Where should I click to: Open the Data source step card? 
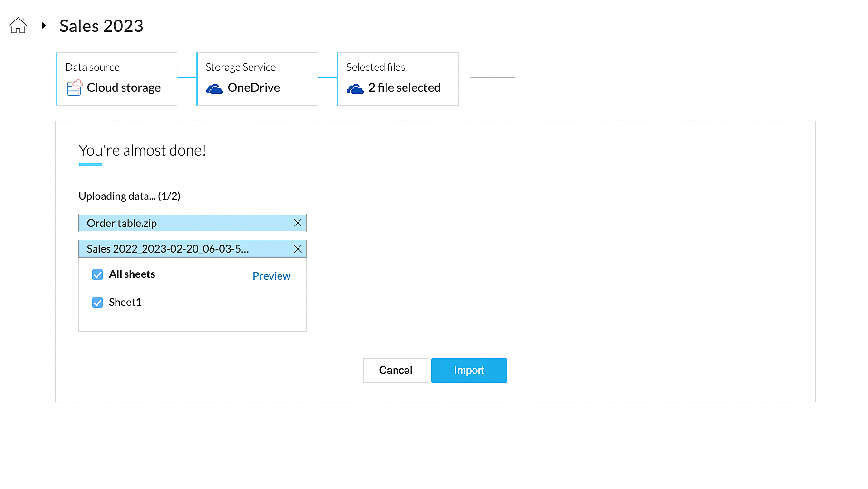(116, 79)
